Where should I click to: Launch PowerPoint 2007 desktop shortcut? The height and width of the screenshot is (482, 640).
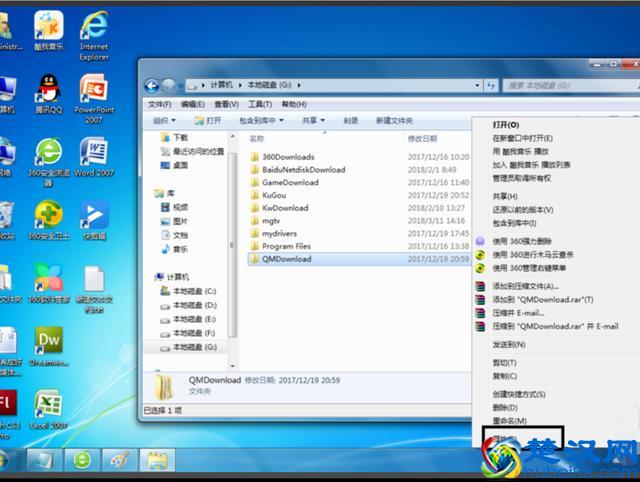pos(94,99)
